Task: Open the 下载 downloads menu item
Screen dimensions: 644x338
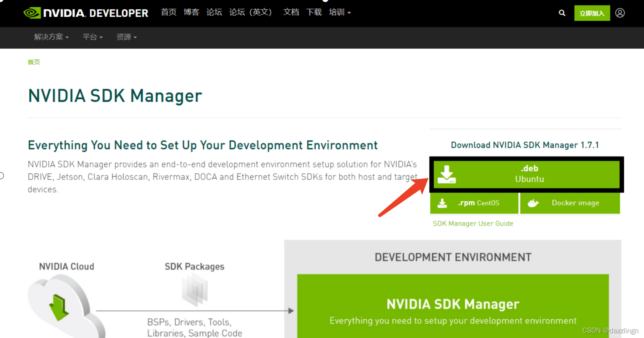Action: click(314, 12)
